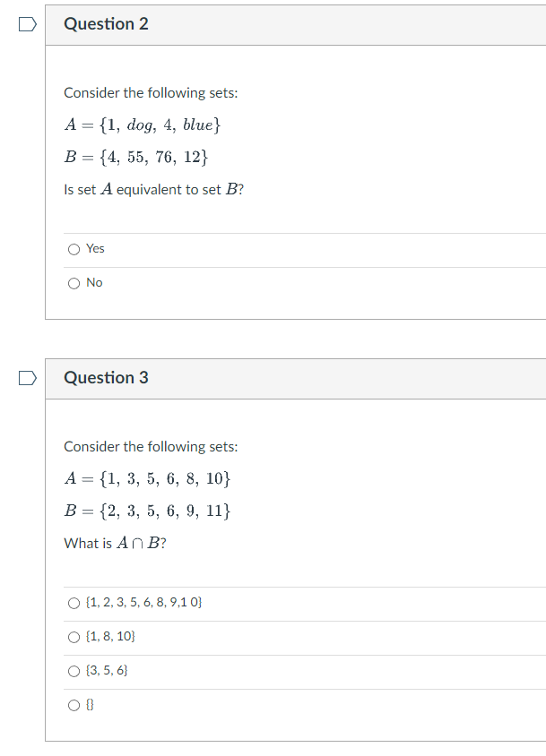Image resolution: width=546 pixels, height=756 pixels.
Task: Click the {} answer row
Action: coord(88,705)
